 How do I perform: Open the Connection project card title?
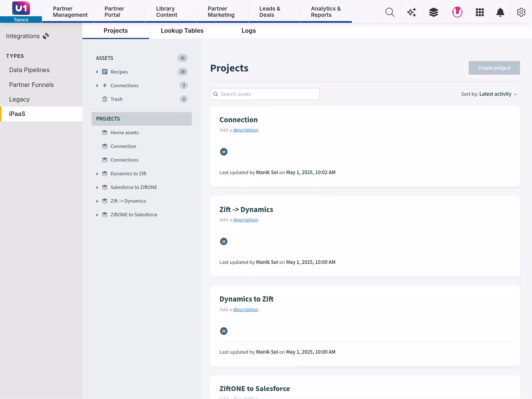point(238,120)
